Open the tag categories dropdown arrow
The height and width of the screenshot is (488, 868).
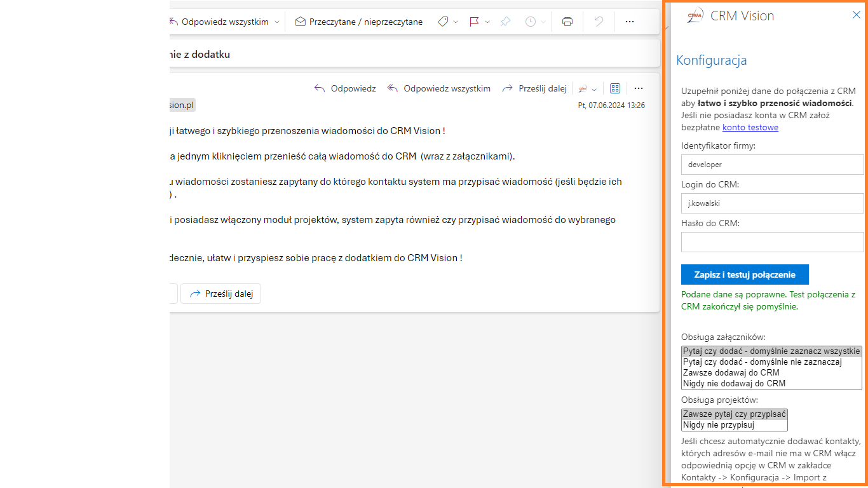456,22
